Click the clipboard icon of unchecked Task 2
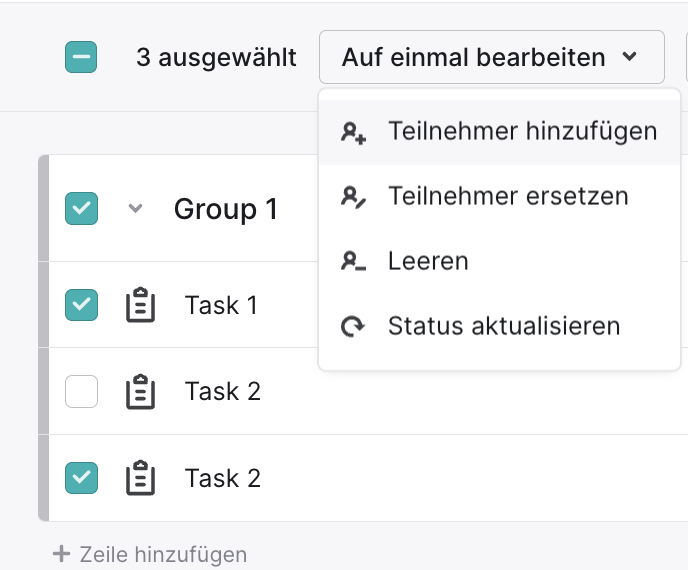 140,391
